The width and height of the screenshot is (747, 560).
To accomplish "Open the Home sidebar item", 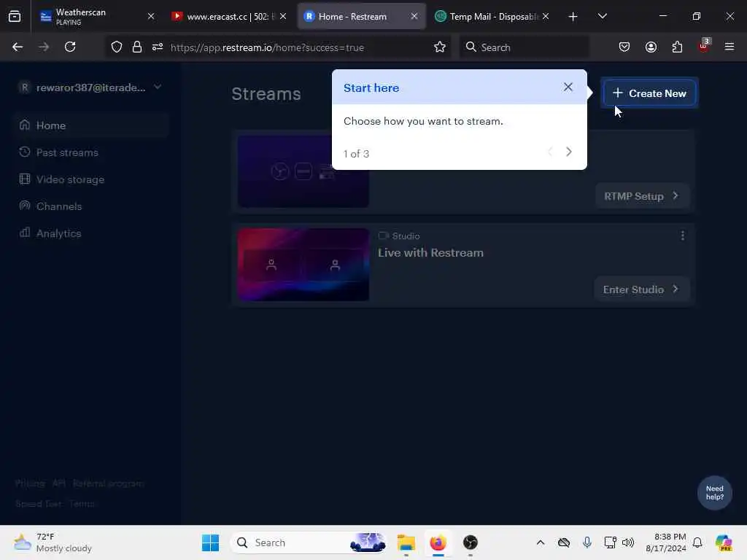I will click(91, 125).
